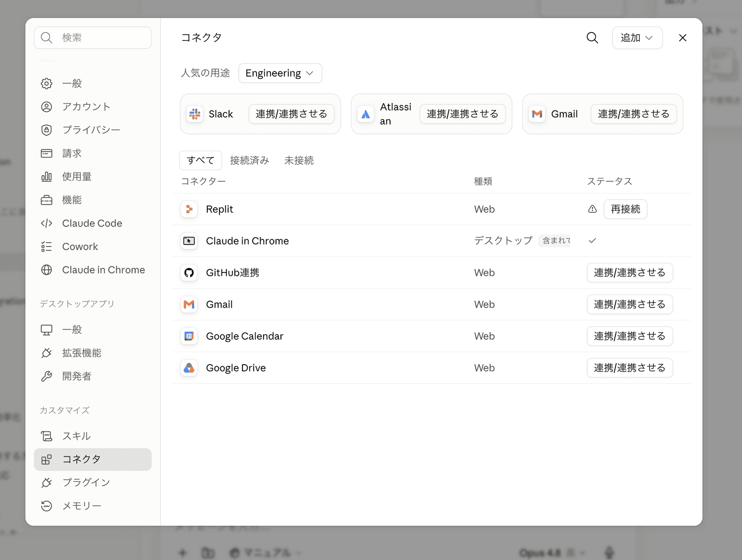The height and width of the screenshot is (560, 742).
Task: Expand the Engineering use-case dropdown
Action: point(280,73)
